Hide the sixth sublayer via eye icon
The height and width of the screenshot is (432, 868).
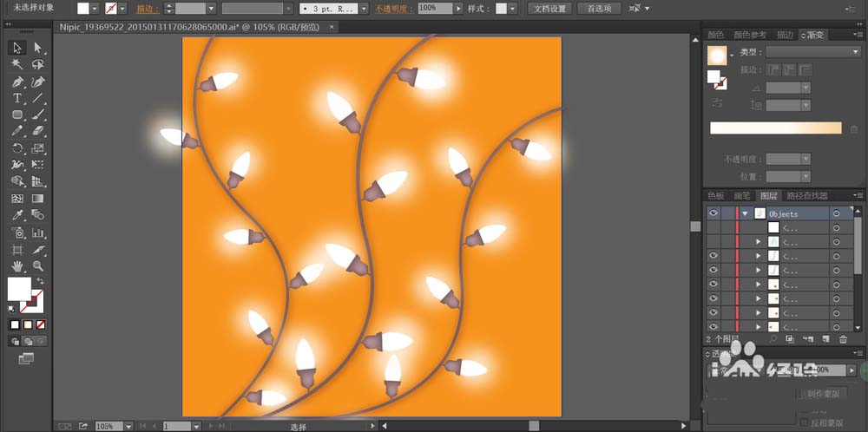[x=713, y=298]
